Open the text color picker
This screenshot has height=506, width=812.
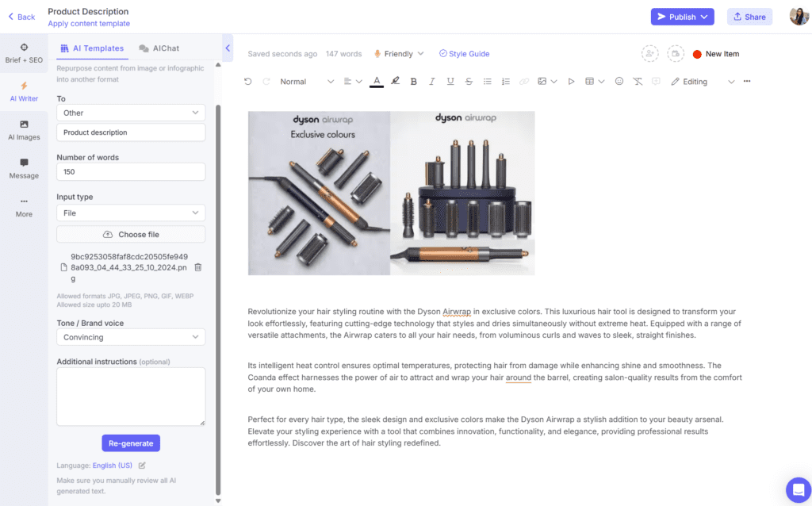click(376, 81)
